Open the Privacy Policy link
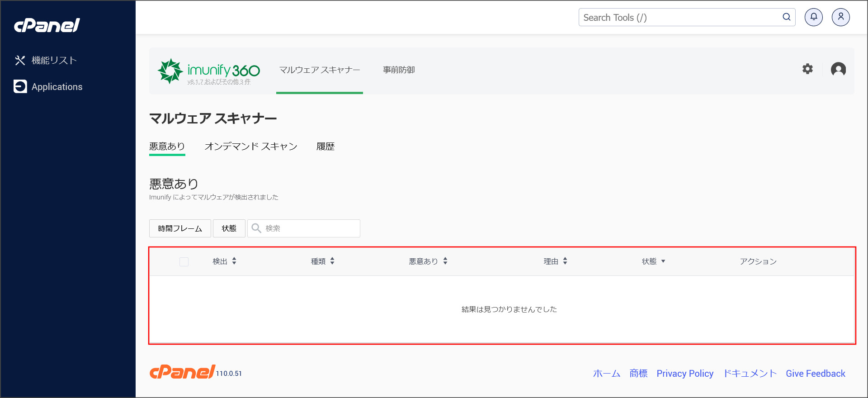The width and height of the screenshot is (868, 398). 685,374
